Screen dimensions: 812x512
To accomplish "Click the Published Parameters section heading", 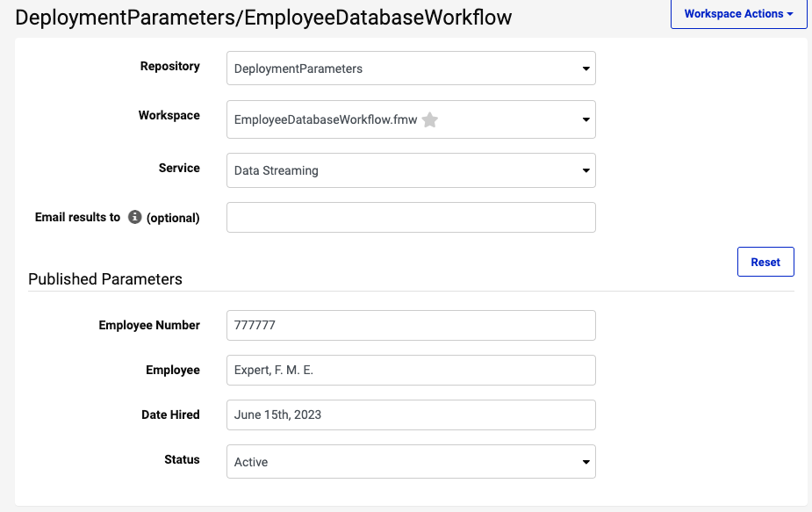I will 105,279.
